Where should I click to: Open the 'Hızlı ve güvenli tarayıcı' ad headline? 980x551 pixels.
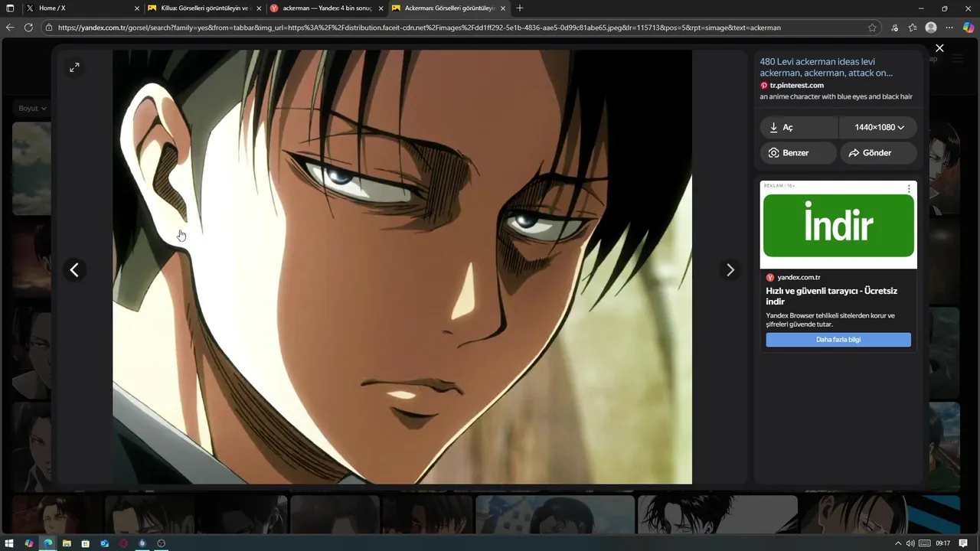831,296
